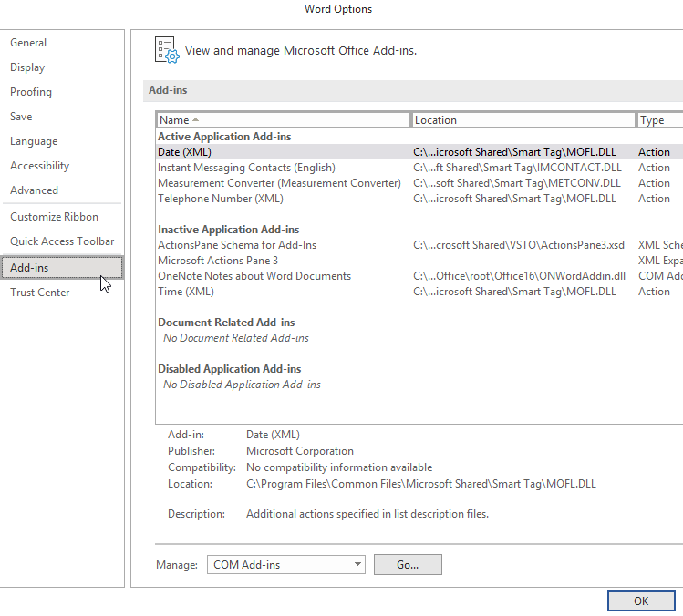Click the Microsoft Corporation publisher value

(x=300, y=451)
